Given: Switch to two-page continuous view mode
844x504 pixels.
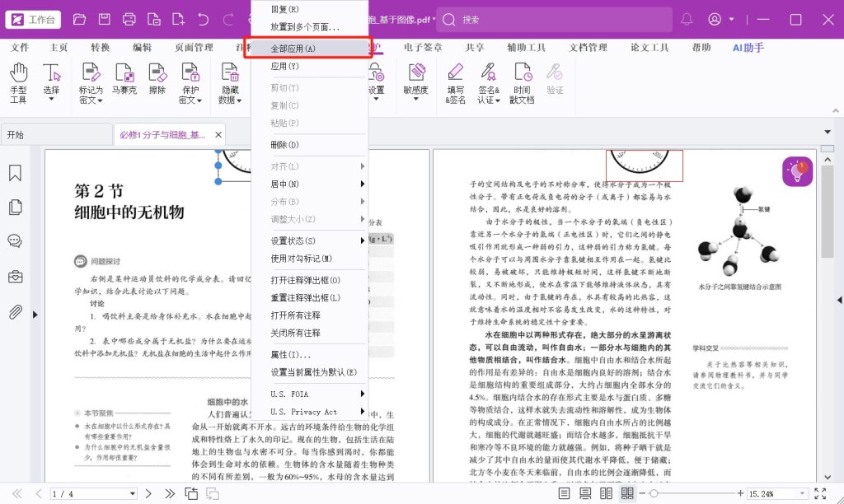Looking at the screenshot, I should pyautogui.click(x=628, y=493).
